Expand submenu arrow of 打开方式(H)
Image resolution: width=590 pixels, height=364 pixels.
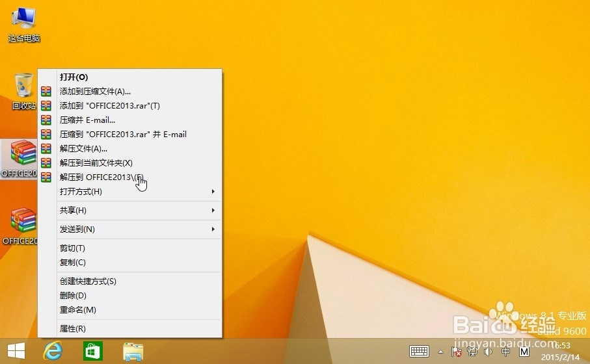(x=213, y=191)
